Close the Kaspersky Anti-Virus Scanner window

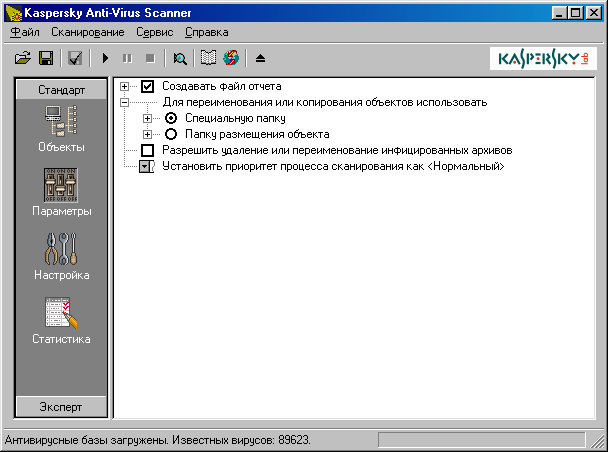594,14
